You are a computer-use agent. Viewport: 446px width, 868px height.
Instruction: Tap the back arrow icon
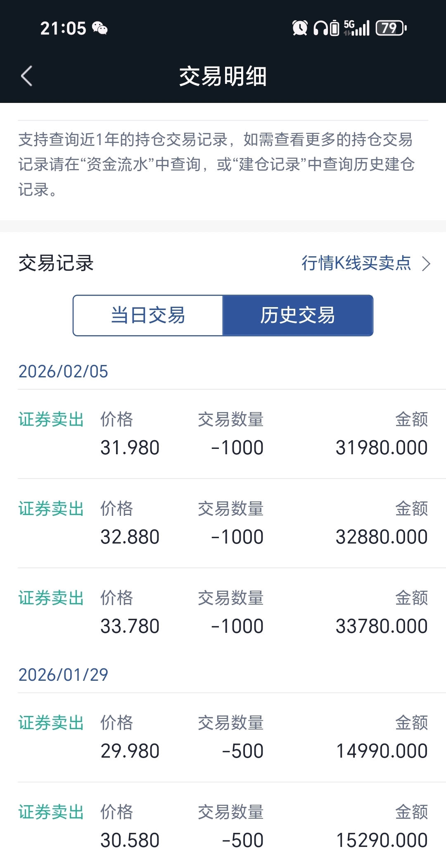(27, 76)
